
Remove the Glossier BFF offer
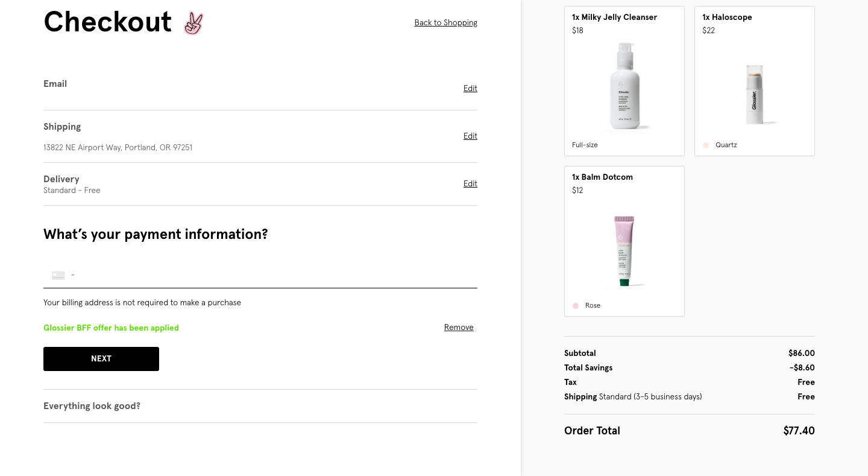point(459,328)
